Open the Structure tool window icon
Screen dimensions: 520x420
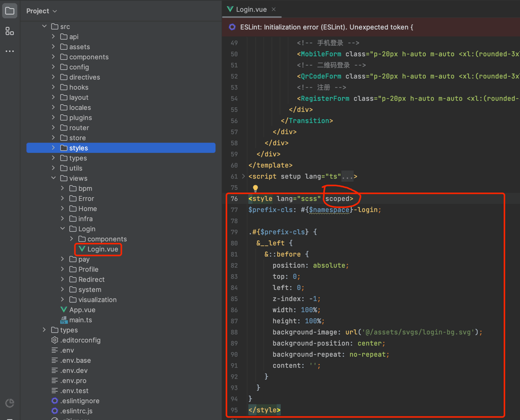pos(10,31)
